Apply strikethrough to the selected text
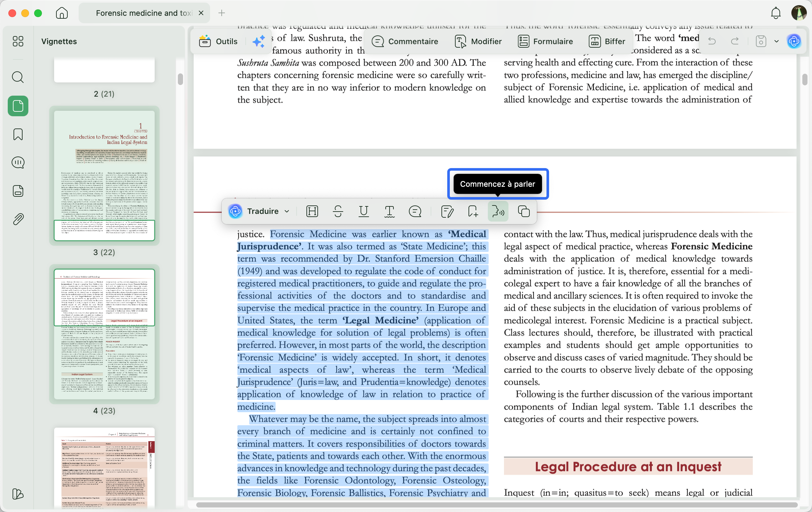Viewport: 812px width, 512px height. tap(338, 211)
